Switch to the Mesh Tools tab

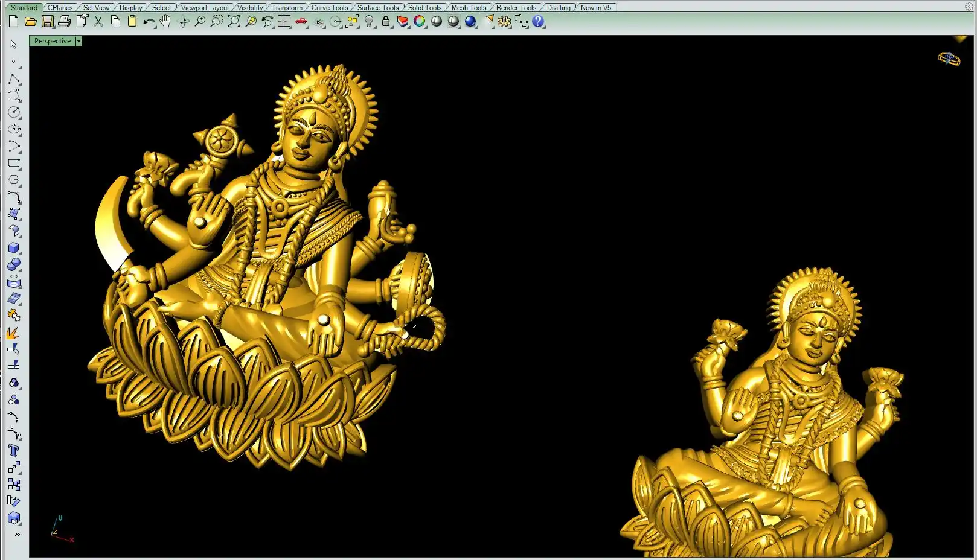point(469,8)
